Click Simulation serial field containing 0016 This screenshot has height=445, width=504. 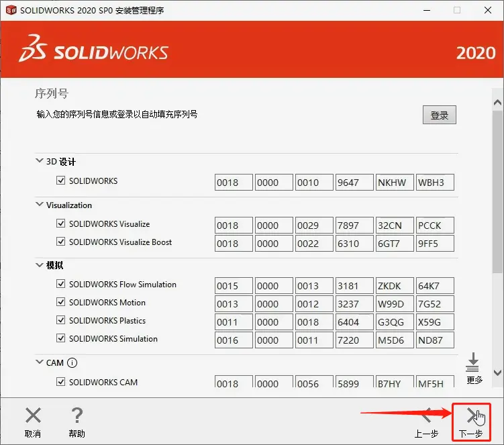point(234,340)
